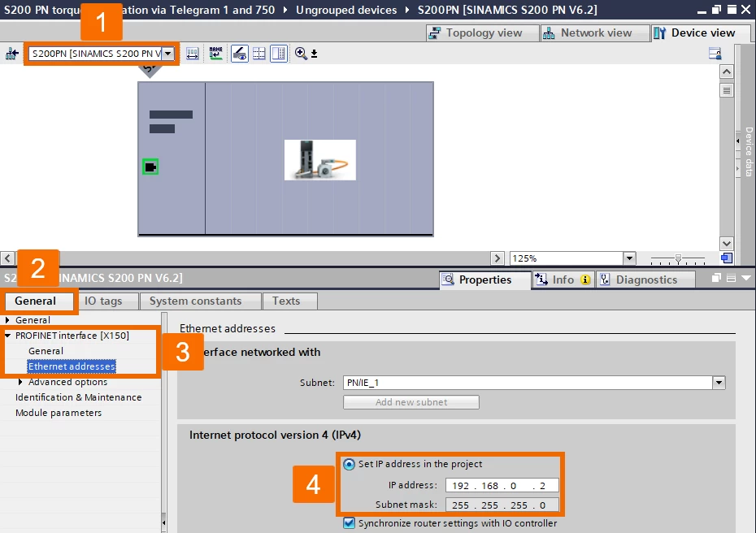
Task: Click the Device view tab's wrench icon
Action: (x=659, y=32)
